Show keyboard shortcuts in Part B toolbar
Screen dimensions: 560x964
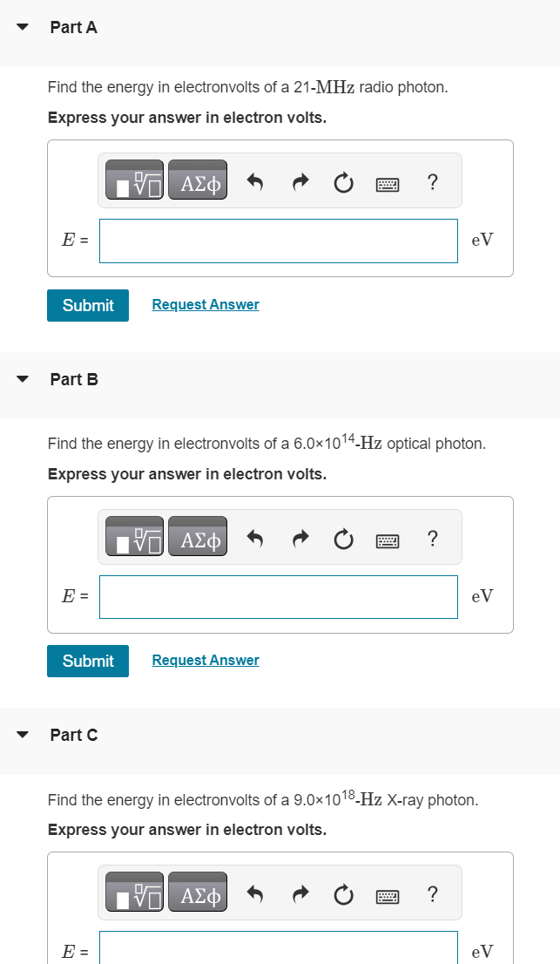[388, 540]
